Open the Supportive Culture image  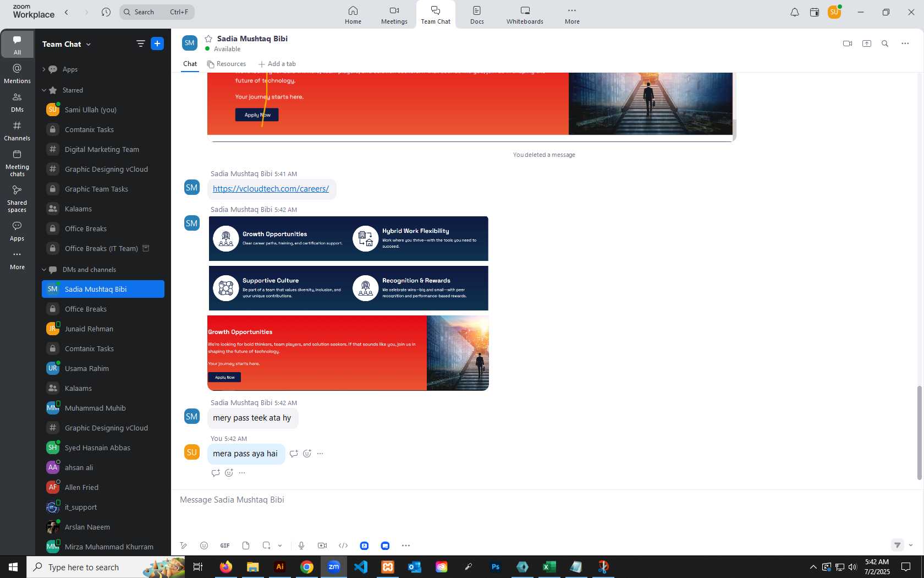coord(348,288)
